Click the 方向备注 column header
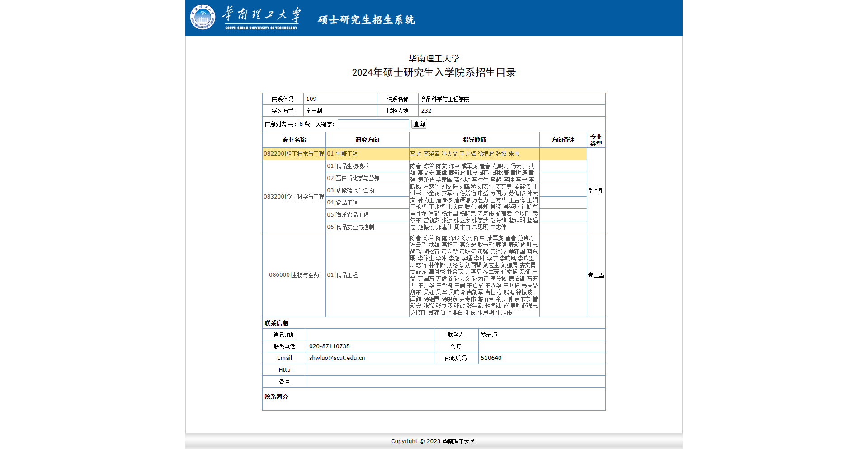The width and height of the screenshot is (868, 449). (x=563, y=140)
